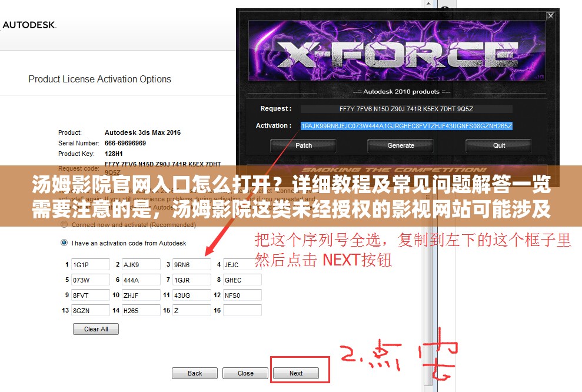The width and height of the screenshot is (582, 392).
Task: Click the 'Serial Number:' label
Action: (x=79, y=143)
